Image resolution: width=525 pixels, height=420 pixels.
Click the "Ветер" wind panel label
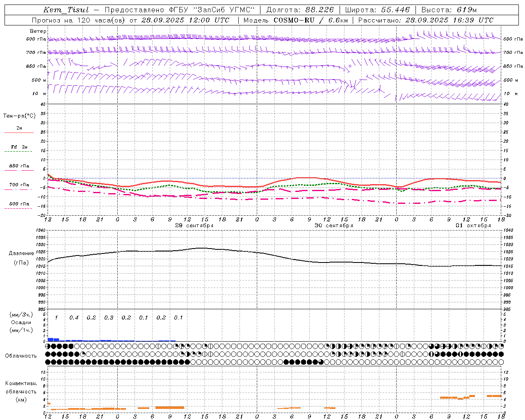click(x=38, y=31)
